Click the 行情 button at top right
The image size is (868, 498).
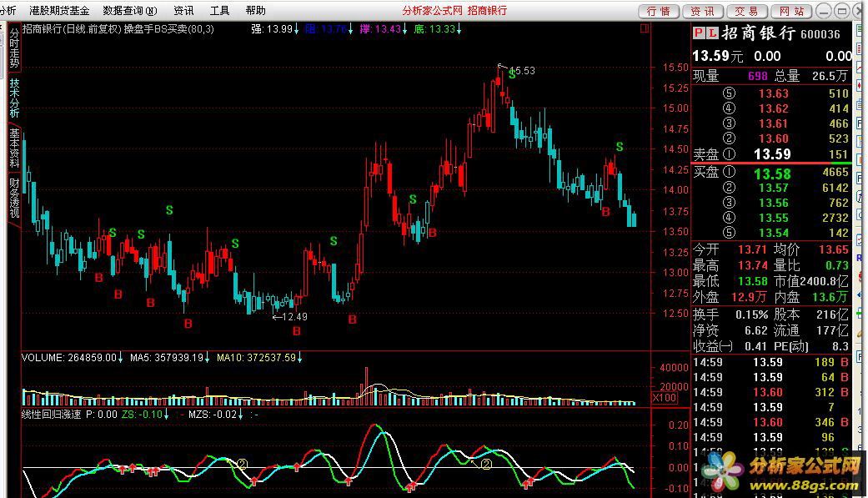[x=658, y=11]
